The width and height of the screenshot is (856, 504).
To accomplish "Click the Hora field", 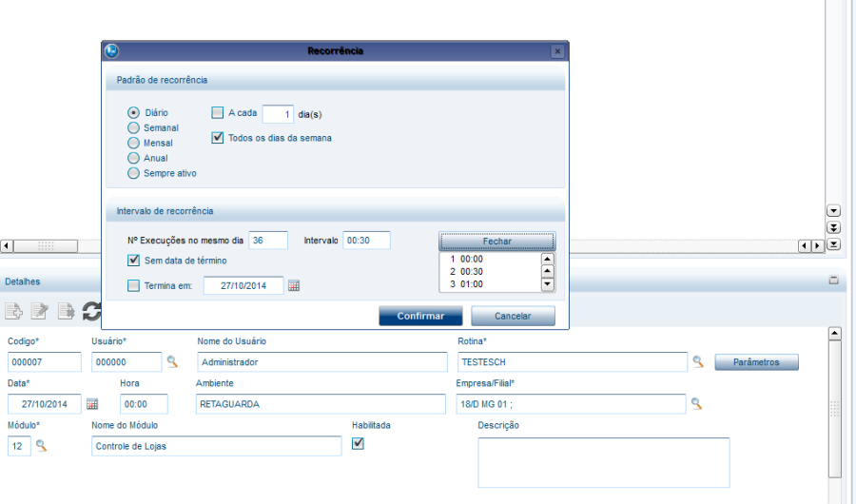I will (x=144, y=404).
